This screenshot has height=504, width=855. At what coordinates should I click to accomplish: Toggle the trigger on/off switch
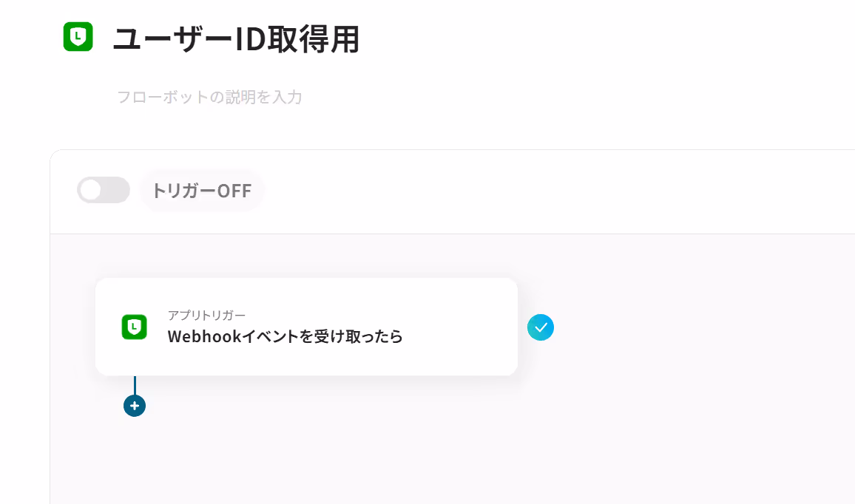[104, 190]
